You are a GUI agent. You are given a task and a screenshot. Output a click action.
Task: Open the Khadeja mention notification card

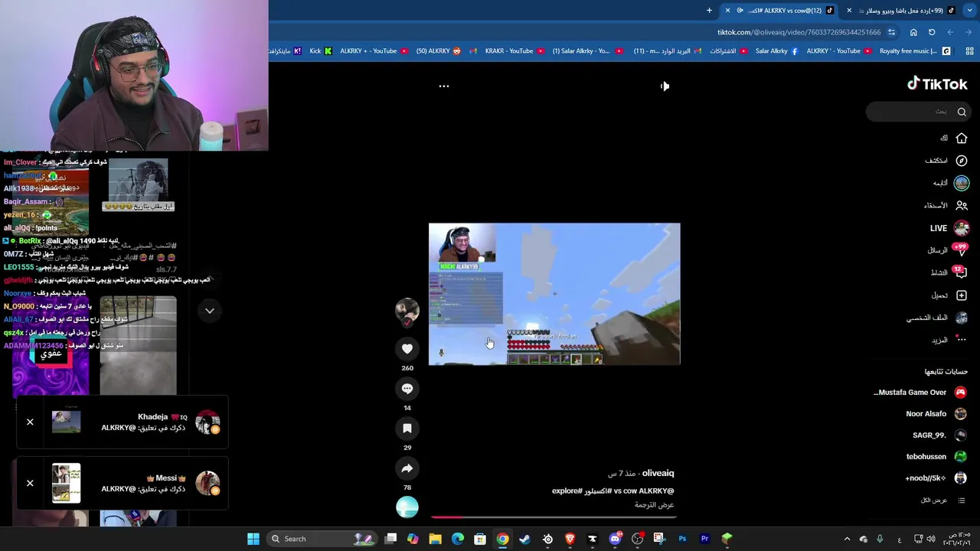[122, 422]
